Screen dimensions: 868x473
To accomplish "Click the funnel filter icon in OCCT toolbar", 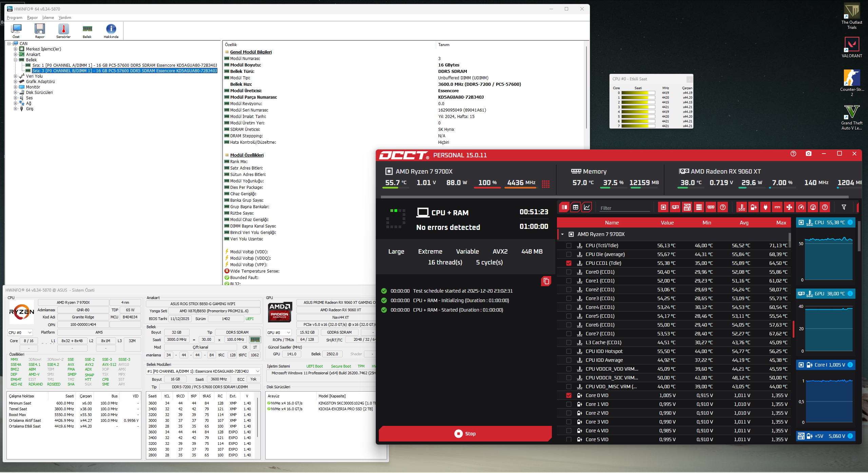I will (844, 207).
